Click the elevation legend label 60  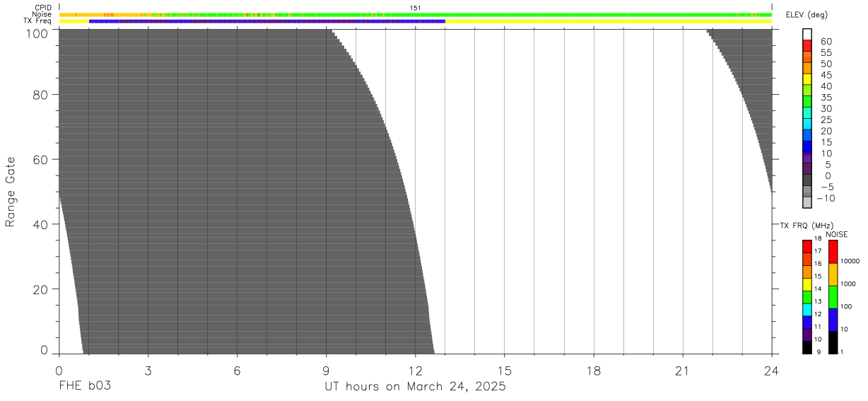point(826,42)
